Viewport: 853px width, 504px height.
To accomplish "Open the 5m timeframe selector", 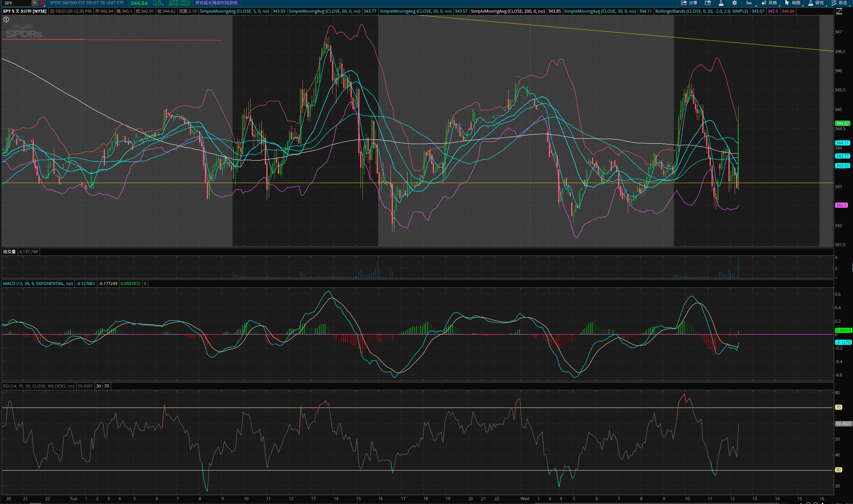I will (x=749, y=3).
